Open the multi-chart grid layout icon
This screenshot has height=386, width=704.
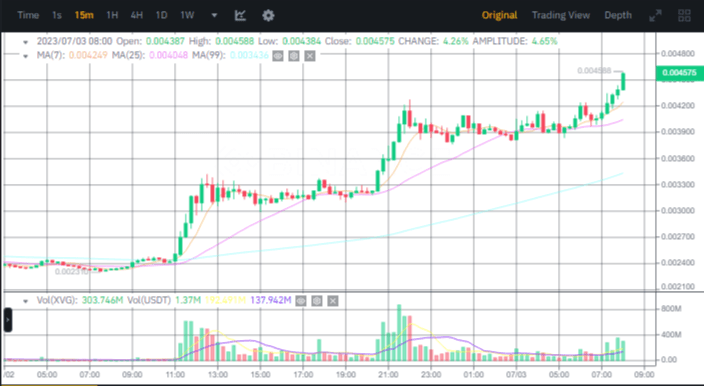click(x=684, y=15)
